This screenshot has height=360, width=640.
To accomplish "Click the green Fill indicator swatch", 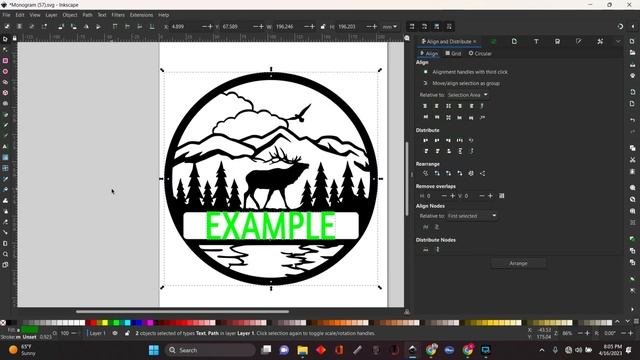I will pos(30,329).
